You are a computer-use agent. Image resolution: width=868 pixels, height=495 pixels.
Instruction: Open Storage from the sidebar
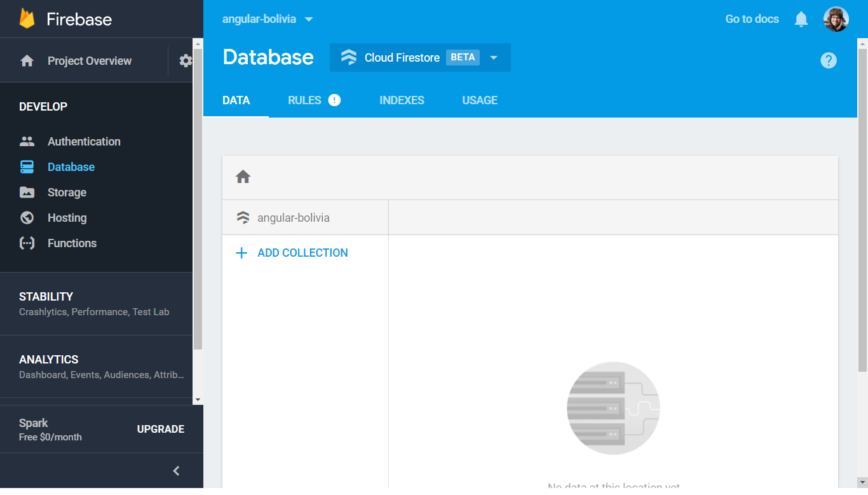[x=67, y=193]
